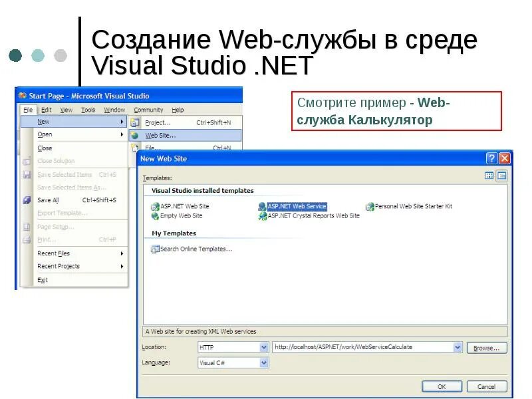
Task: Open the Edit menu
Action: pos(46,110)
